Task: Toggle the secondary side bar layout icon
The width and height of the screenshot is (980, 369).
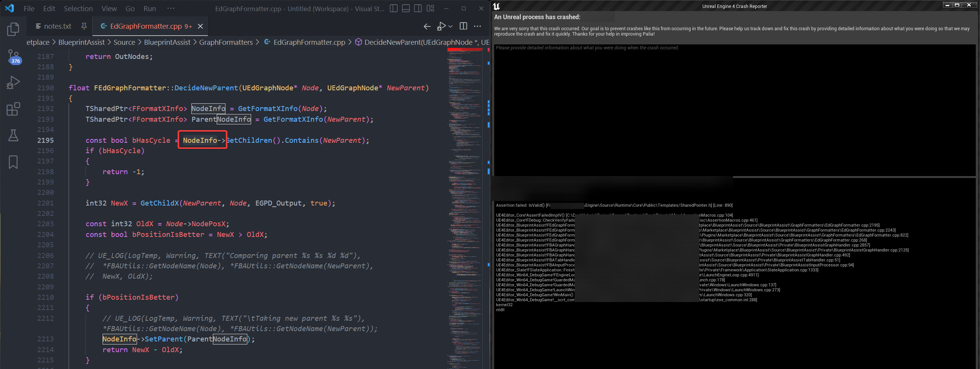Action: tap(418, 8)
